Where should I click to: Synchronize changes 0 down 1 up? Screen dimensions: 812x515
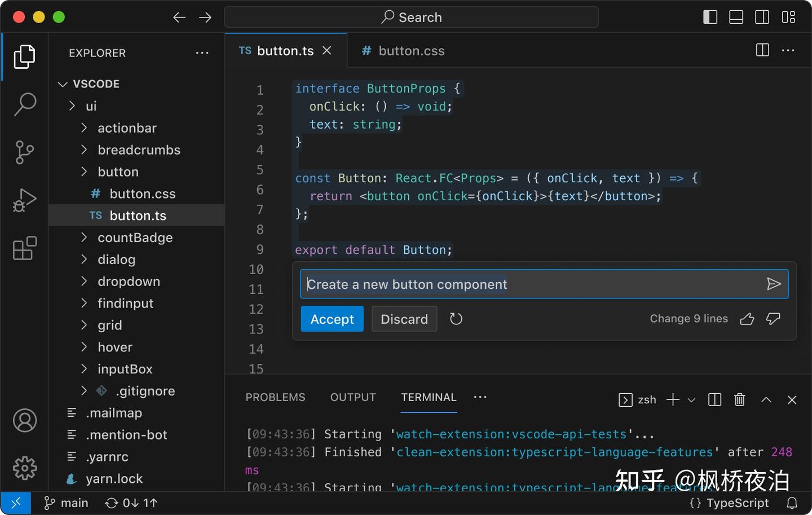(131, 503)
